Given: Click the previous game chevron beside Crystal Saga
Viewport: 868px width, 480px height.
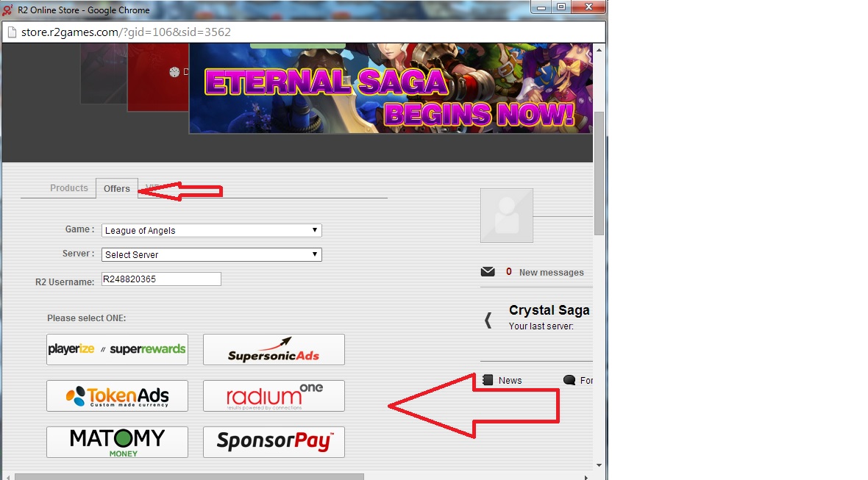Looking at the screenshot, I should point(488,320).
